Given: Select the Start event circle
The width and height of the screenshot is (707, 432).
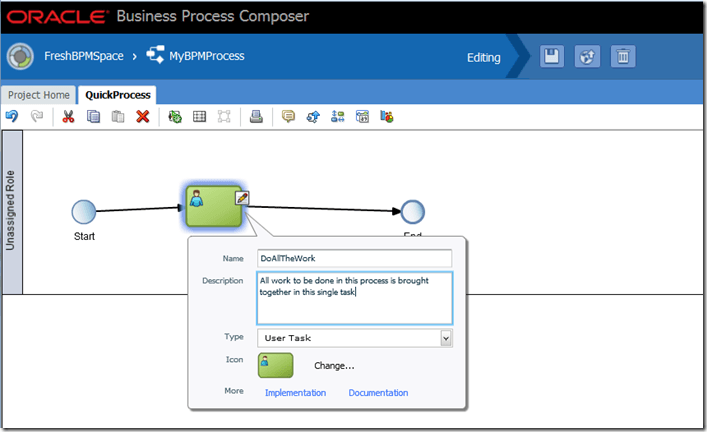Looking at the screenshot, I should (84, 212).
